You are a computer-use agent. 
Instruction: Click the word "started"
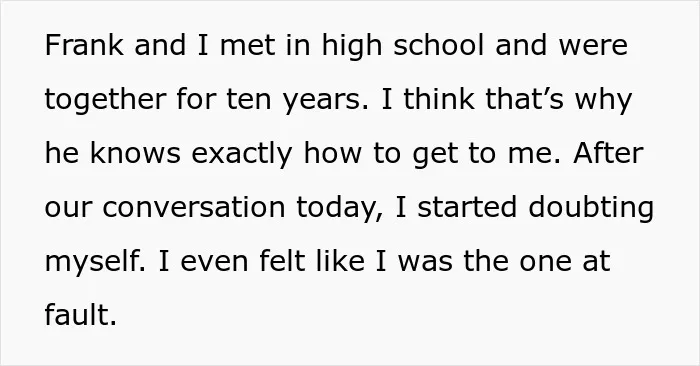pos(467,207)
